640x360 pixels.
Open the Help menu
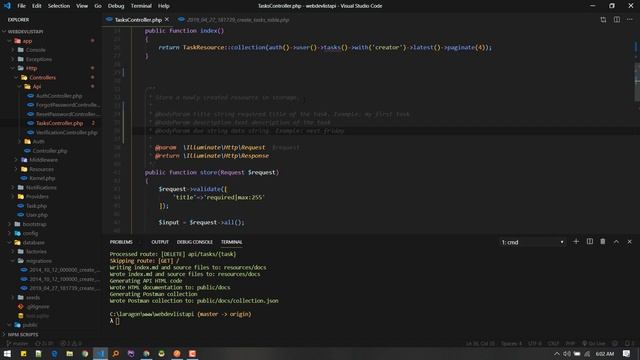point(164,6)
